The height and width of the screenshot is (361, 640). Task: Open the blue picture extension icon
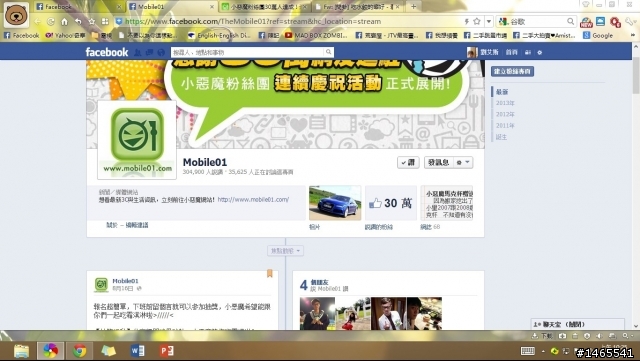point(600,21)
